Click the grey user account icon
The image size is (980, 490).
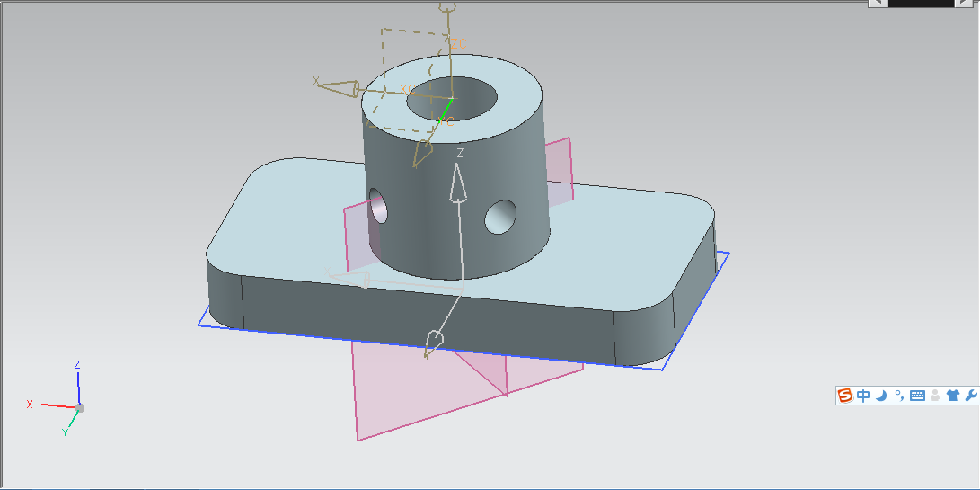(935, 396)
